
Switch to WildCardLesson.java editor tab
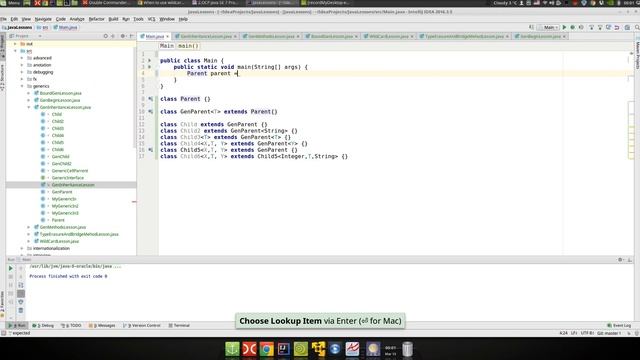click(x=389, y=36)
